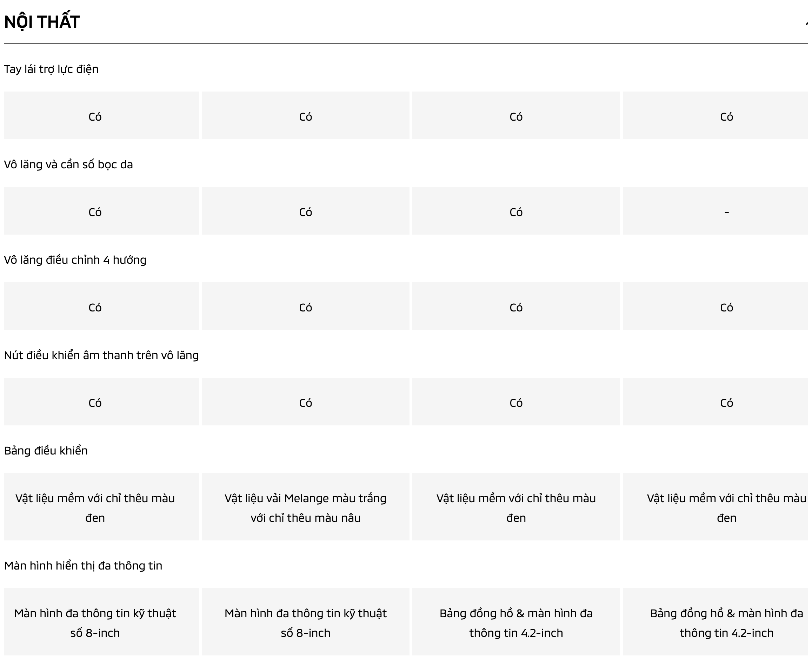This screenshot has width=812, height=660.
Task: Click 'Nút điều khiển âm thanh trên vô lăng' label
Action: [x=101, y=356]
